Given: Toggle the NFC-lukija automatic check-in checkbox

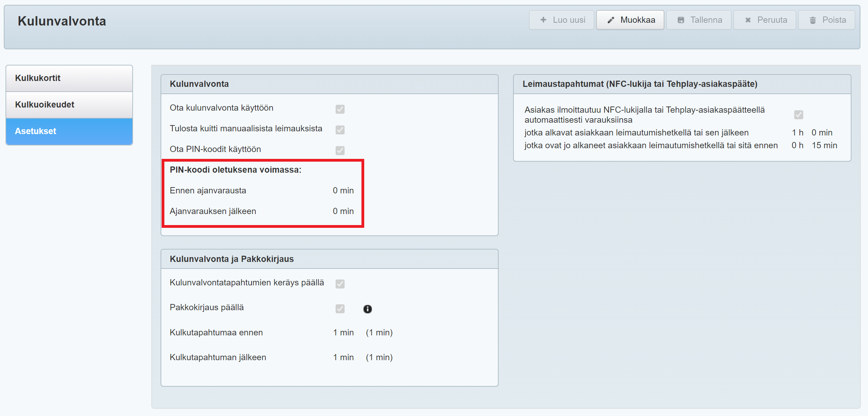Looking at the screenshot, I should 798,115.
